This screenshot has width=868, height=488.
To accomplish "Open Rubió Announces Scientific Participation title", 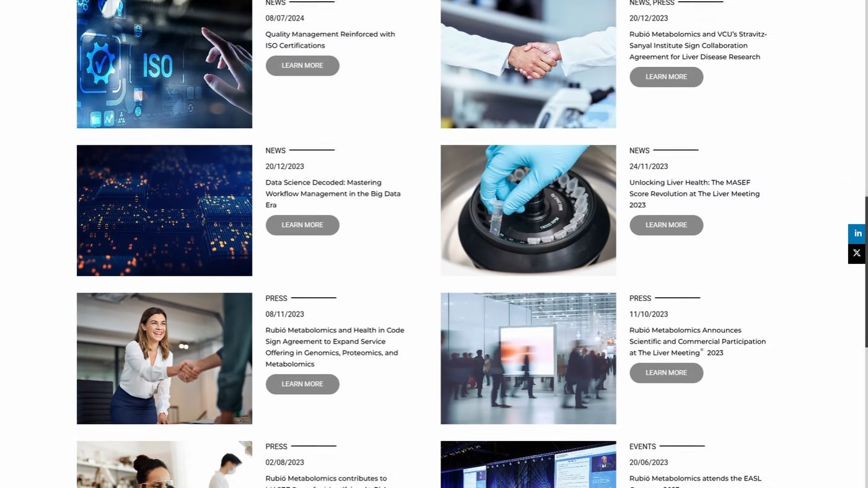I will [x=698, y=341].
